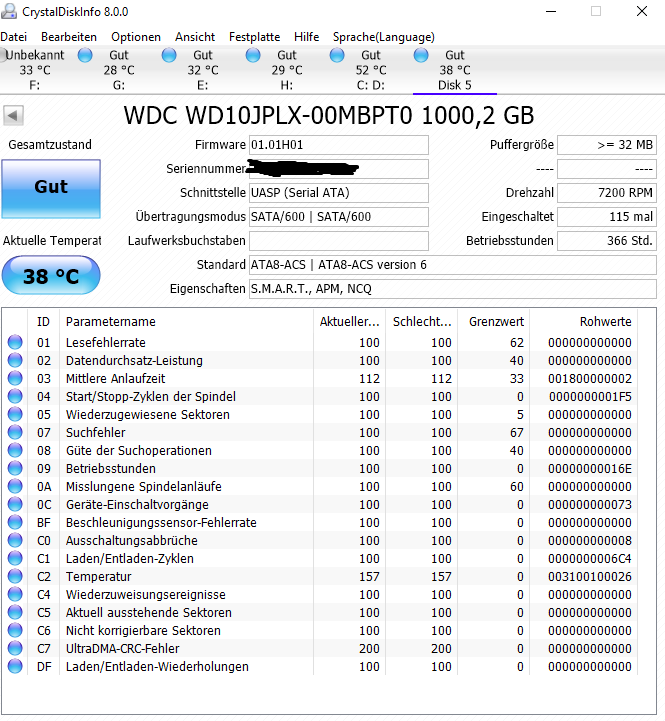Screen dimensions: 665x721
Task: Click the Rohwerte column header
Action: point(584,321)
